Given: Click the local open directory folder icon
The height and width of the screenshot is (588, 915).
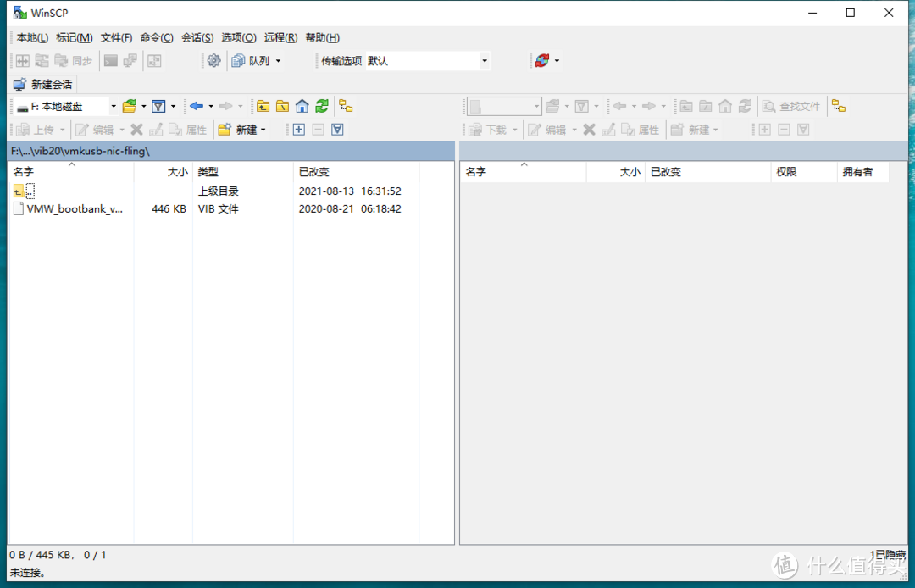Looking at the screenshot, I should point(130,106).
